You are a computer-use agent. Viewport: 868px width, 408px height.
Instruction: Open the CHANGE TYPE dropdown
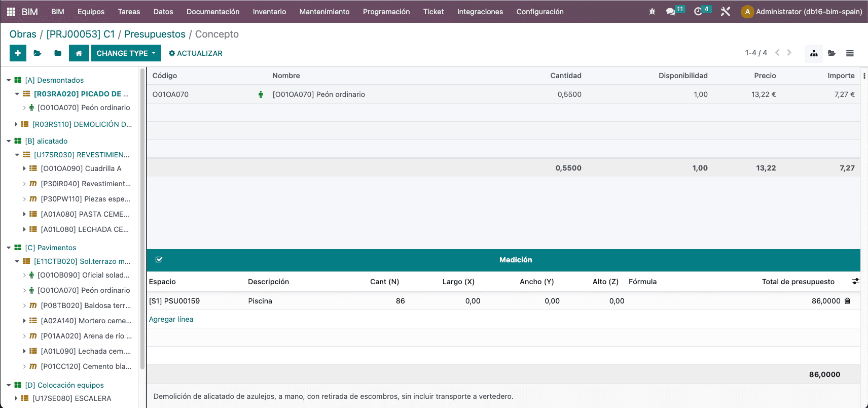tap(126, 53)
